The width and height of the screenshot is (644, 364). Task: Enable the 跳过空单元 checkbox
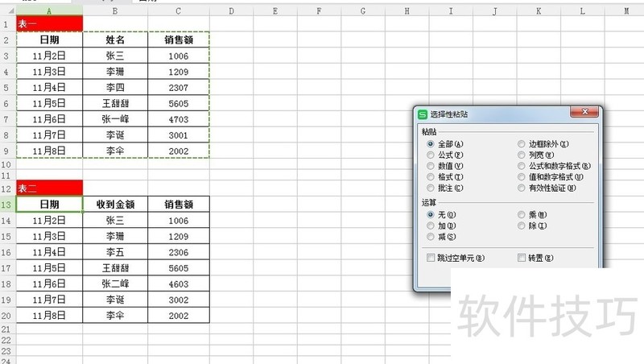pos(431,258)
